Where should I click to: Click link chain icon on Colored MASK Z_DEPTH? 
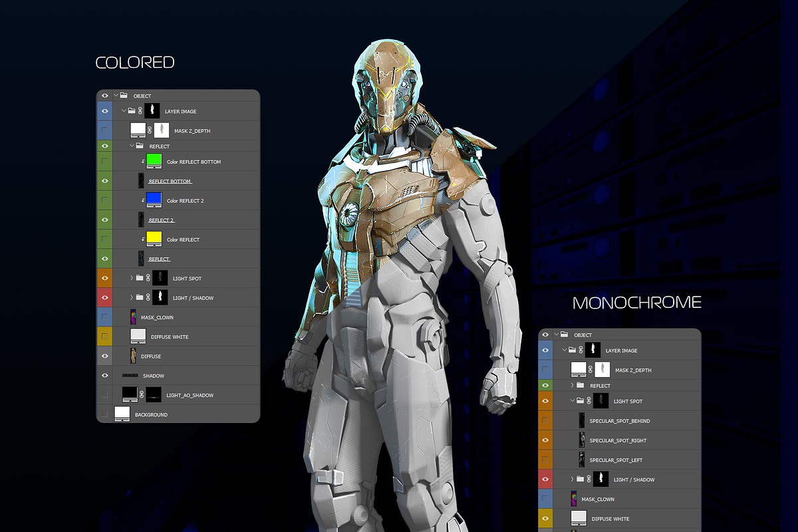tap(150, 130)
